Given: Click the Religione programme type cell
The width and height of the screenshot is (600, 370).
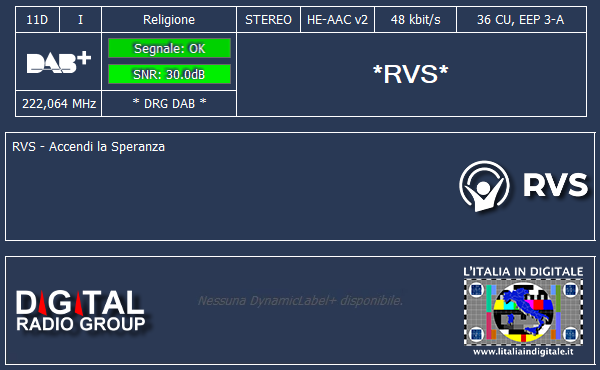Looking at the screenshot, I should click(x=169, y=20).
